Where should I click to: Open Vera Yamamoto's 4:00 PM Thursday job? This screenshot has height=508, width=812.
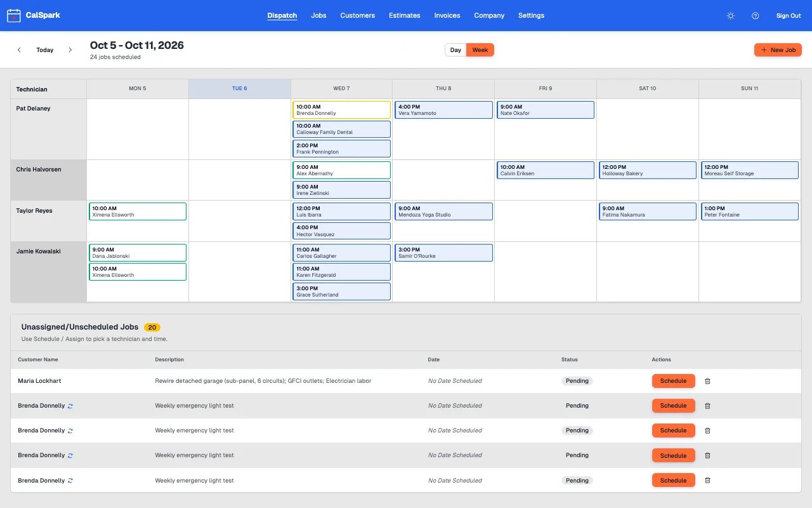[443, 110]
